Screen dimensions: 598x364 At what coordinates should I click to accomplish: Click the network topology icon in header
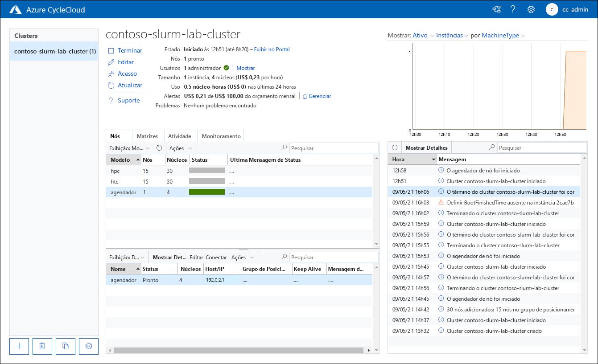tap(496, 9)
